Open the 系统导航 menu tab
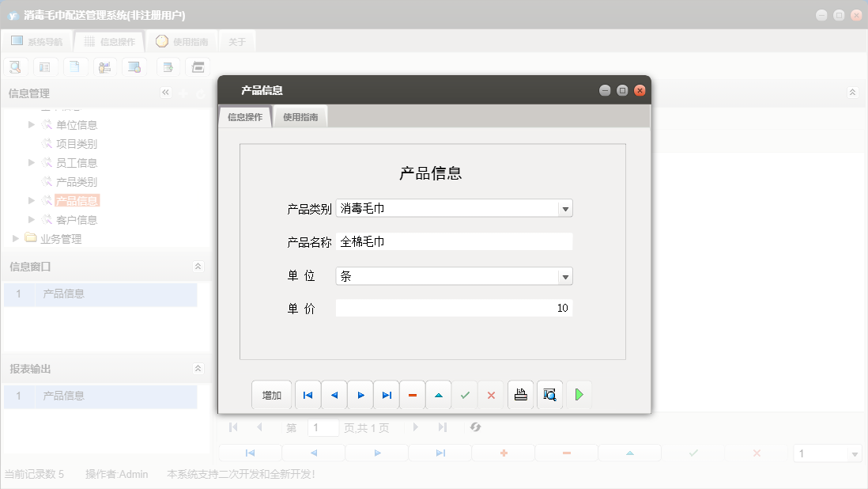The width and height of the screenshot is (868, 489). coord(36,41)
